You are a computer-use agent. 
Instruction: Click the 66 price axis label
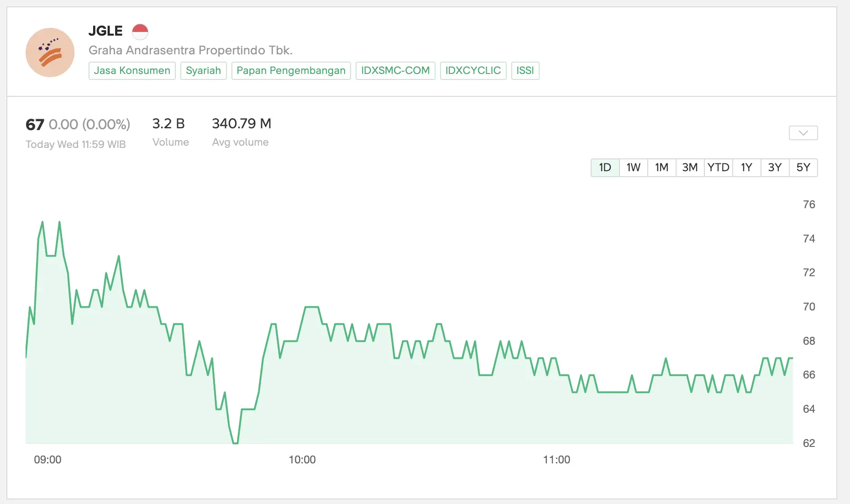tap(809, 375)
